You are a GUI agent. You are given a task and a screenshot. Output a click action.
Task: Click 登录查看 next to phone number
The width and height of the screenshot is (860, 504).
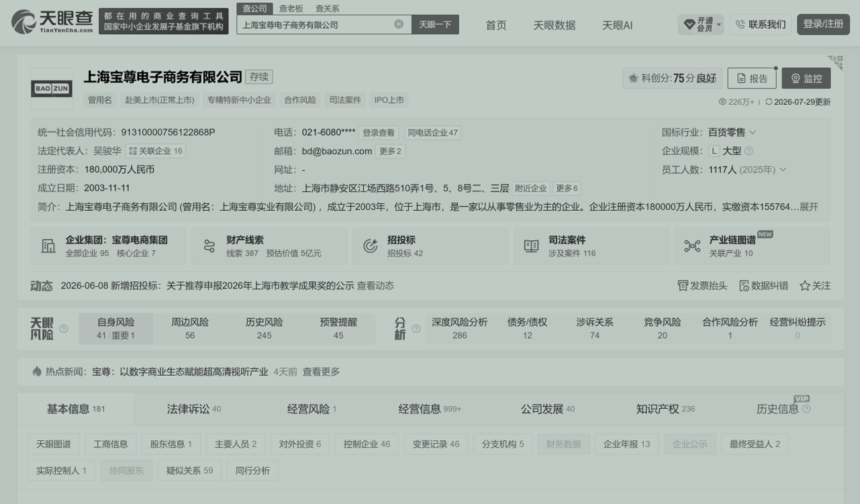379,133
